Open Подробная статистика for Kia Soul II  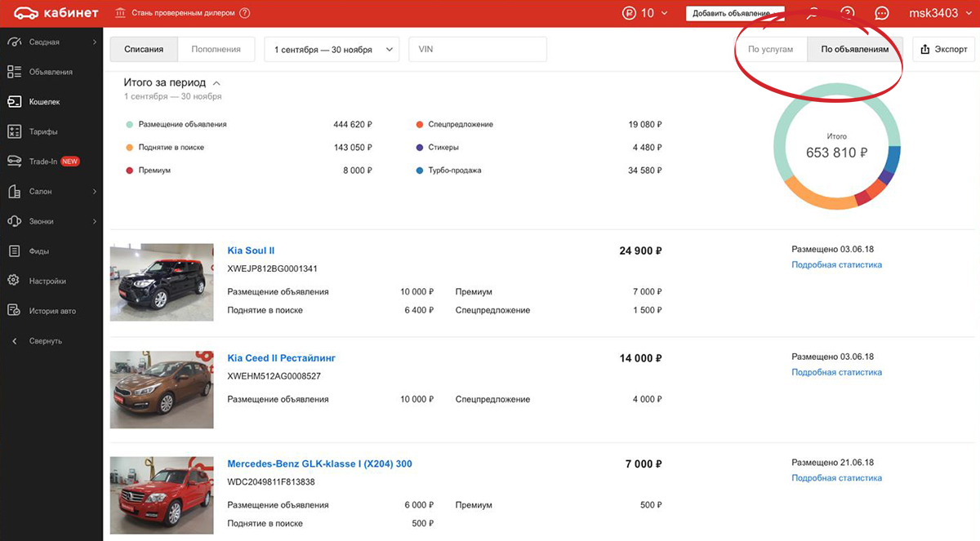[836, 265]
